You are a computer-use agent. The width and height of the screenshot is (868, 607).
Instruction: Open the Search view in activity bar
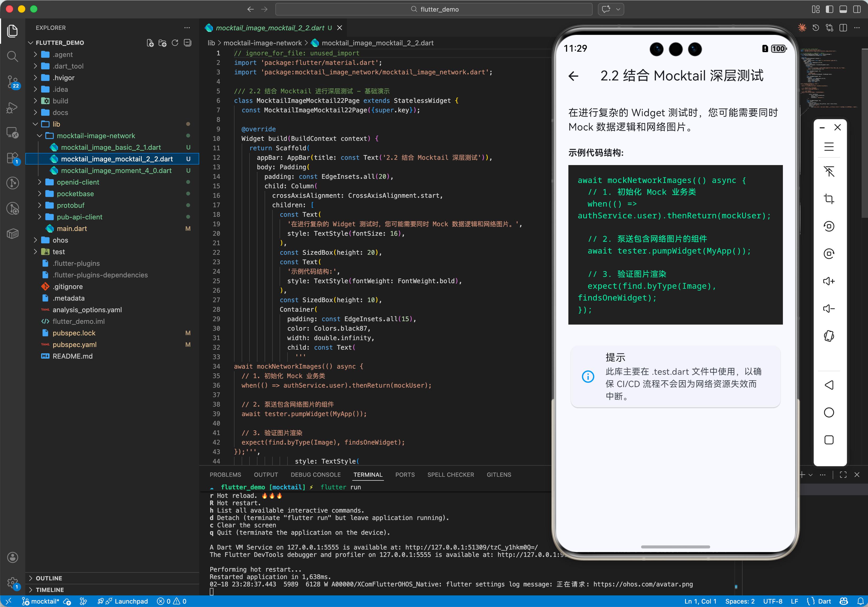12,57
